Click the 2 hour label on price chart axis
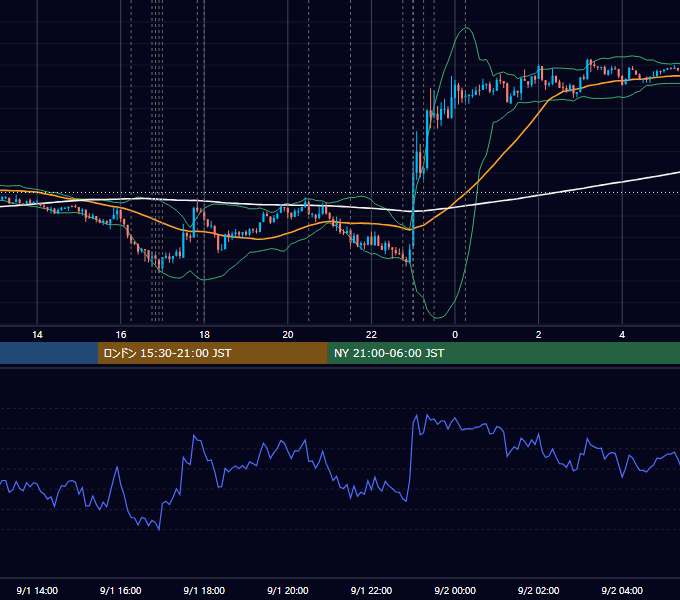The height and width of the screenshot is (600, 680). (x=539, y=335)
